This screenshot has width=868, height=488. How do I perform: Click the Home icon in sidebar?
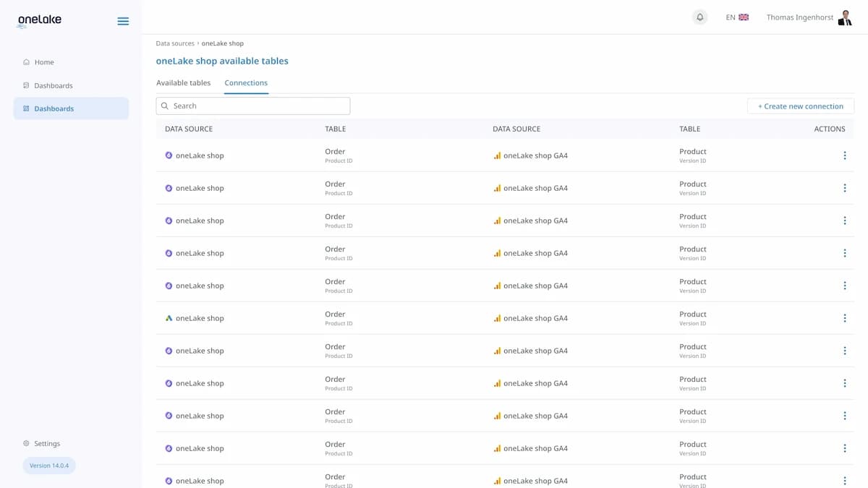point(26,62)
